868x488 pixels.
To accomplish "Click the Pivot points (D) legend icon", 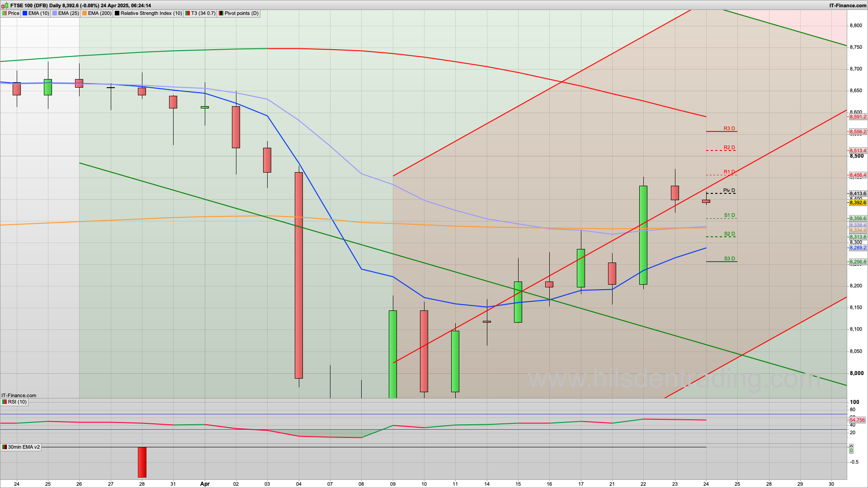I will point(221,14).
